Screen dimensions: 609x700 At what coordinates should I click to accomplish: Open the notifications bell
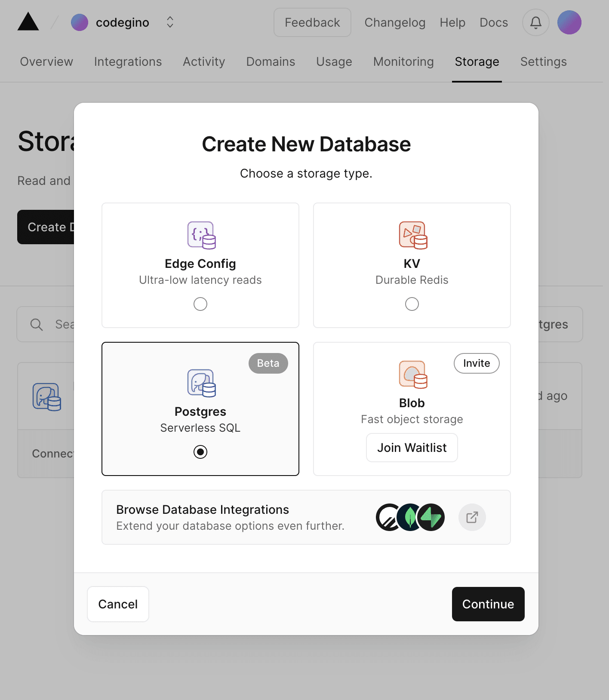tap(535, 22)
